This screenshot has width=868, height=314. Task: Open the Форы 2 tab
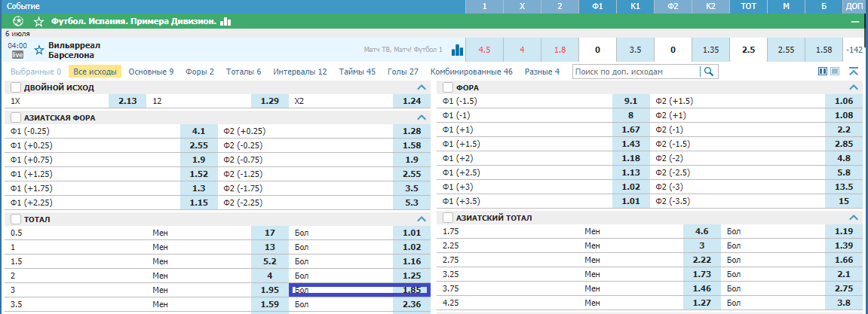(x=200, y=72)
